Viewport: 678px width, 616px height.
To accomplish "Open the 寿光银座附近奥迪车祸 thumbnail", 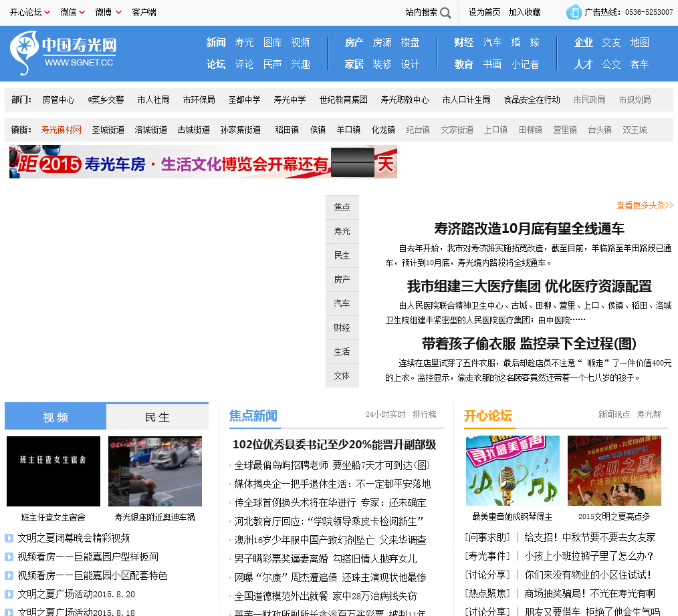I will [155, 471].
